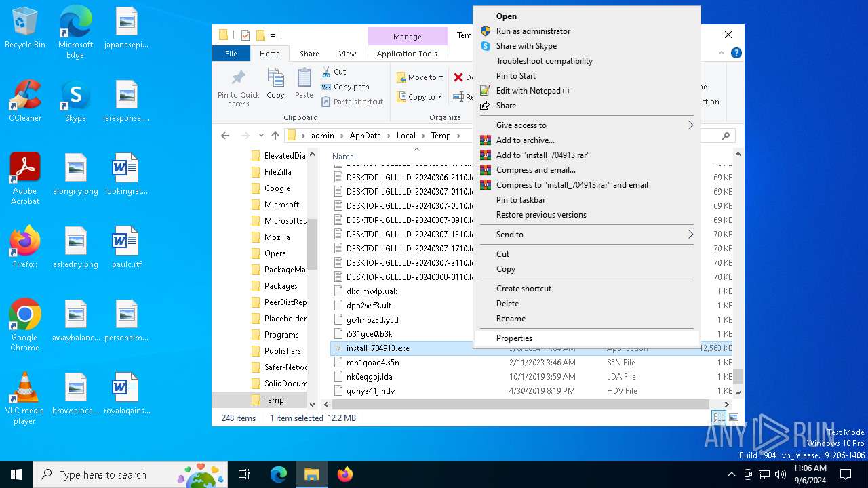This screenshot has height=488, width=868.
Task: Open File Explorer from taskbar
Action: 311,474
